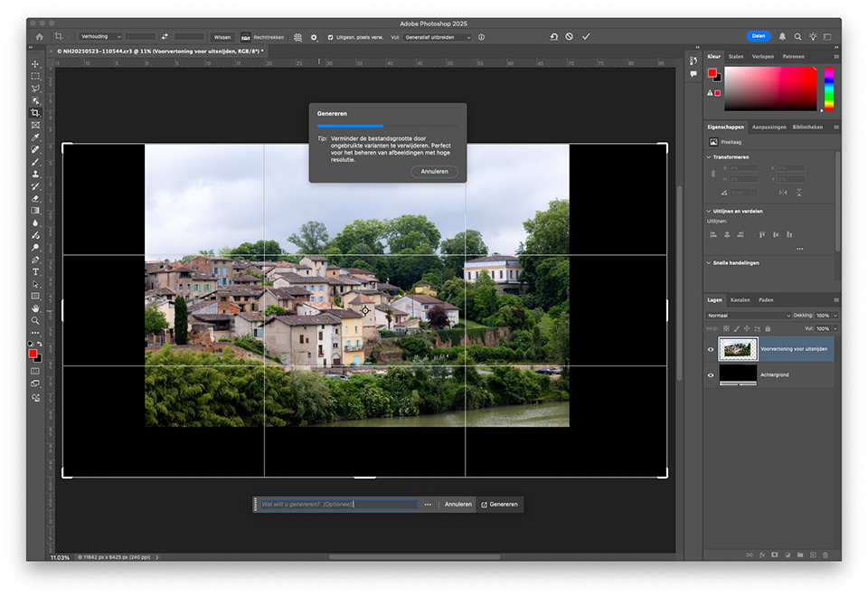Viewport: 868px width, 596px height.
Task: Switch to the Patronen tab
Action: click(793, 56)
